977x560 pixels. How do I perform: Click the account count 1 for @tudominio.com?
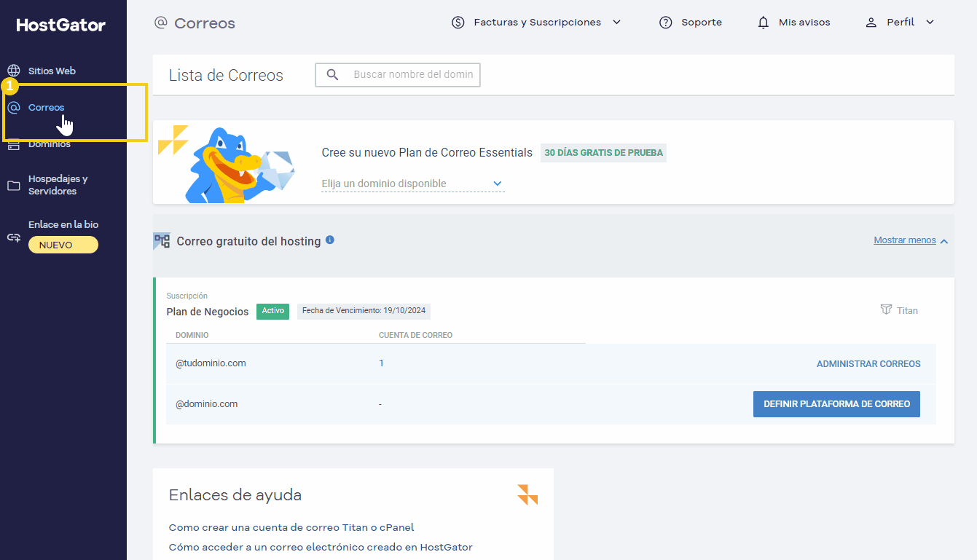(x=381, y=363)
